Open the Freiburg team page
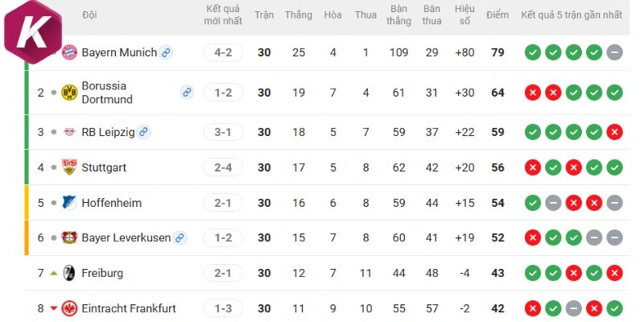 pos(102,273)
